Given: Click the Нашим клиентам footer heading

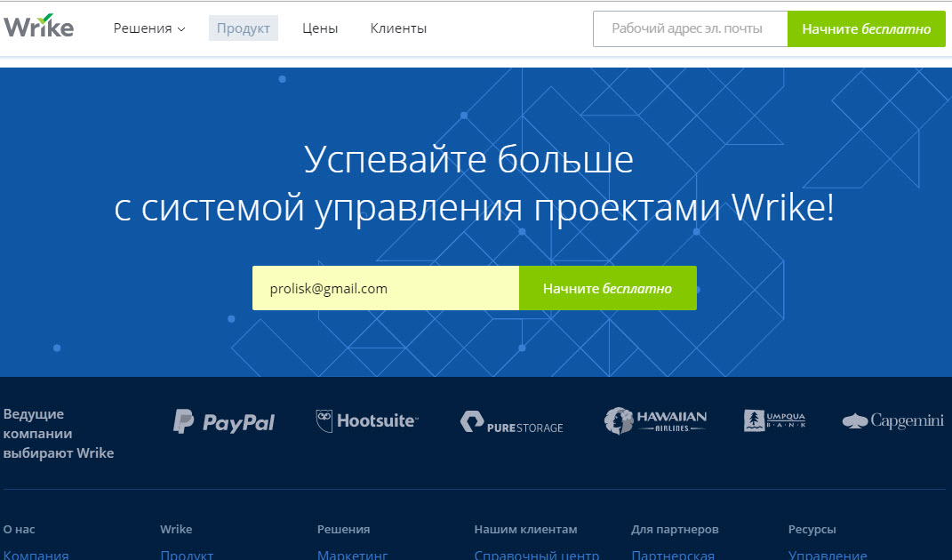Looking at the screenshot, I should click(526, 529).
